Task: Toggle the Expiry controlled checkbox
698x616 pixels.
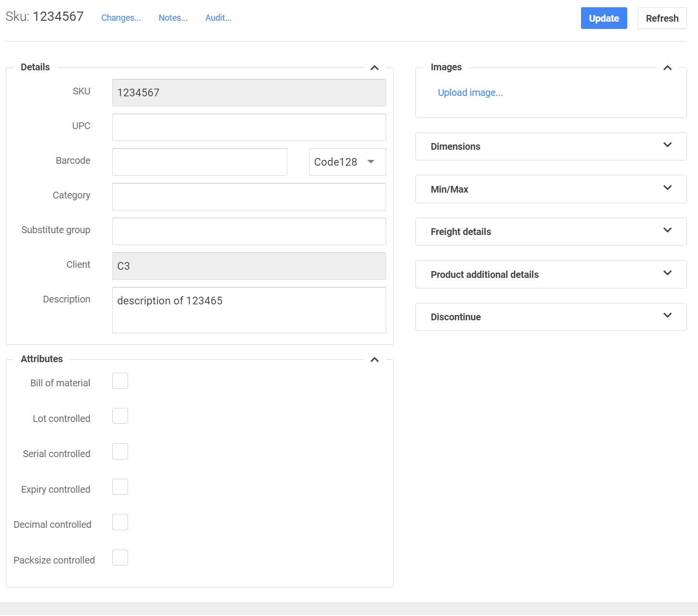Action: click(120, 487)
